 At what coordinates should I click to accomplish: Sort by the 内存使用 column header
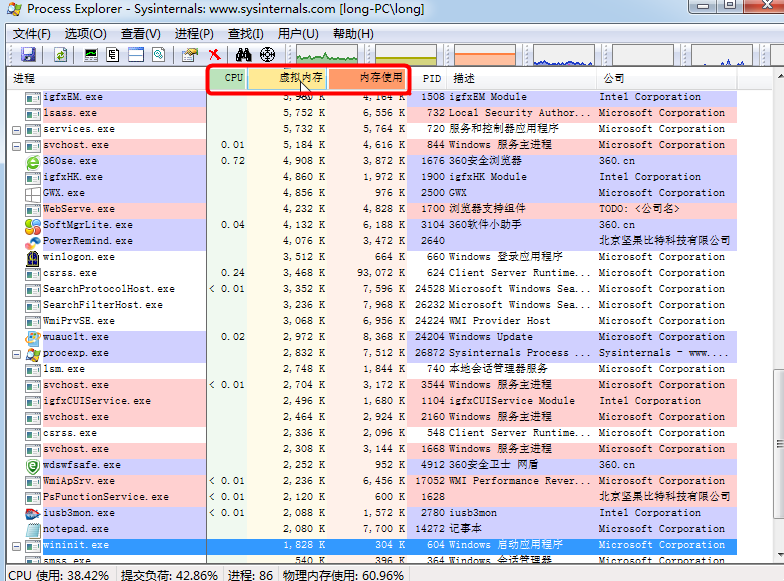367,78
